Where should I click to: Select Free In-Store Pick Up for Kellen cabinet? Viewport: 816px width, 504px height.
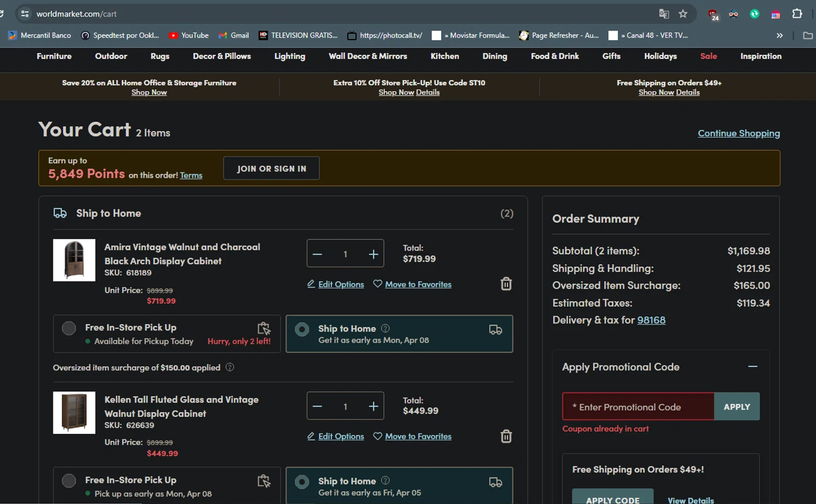coord(69,481)
